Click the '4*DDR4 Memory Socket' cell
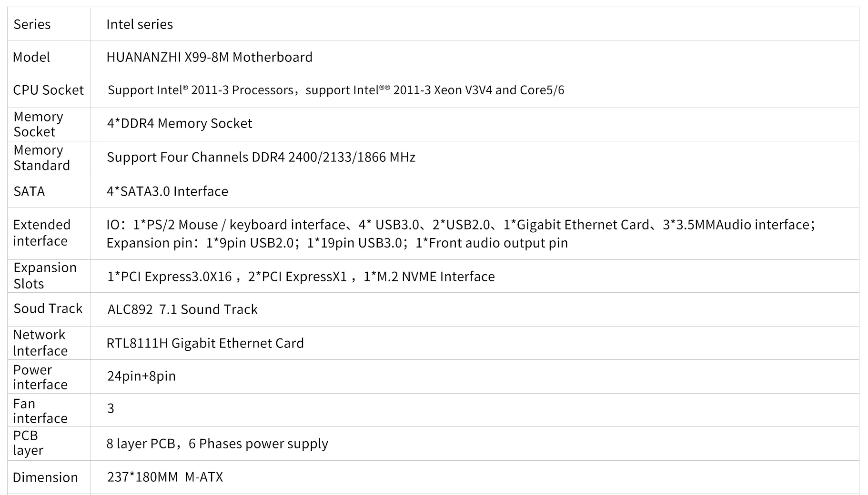 pyautogui.click(x=179, y=123)
